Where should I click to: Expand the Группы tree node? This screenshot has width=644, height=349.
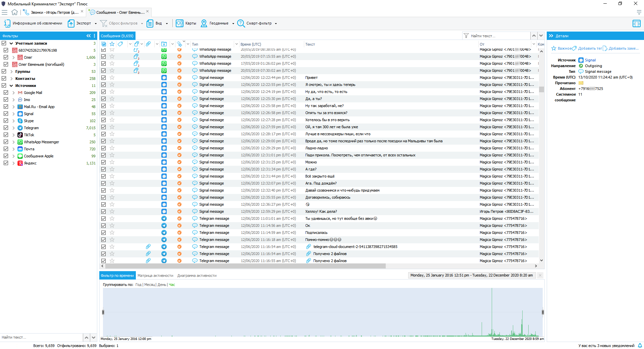(x=11, y=71)
